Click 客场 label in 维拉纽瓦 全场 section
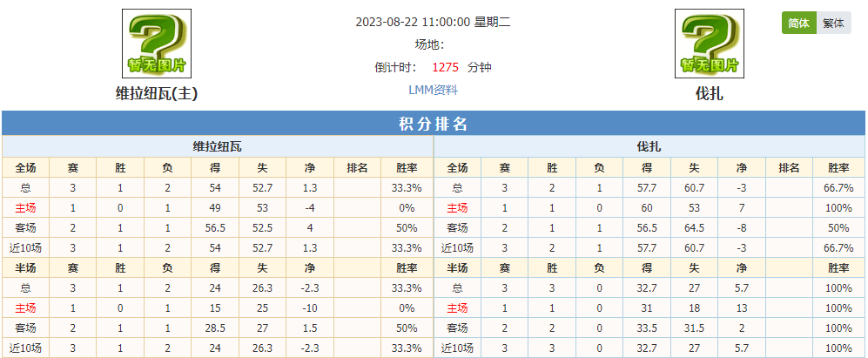 25,227
